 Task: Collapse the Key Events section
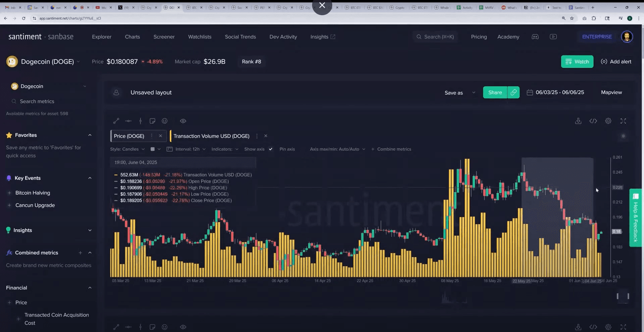(90, 178)
